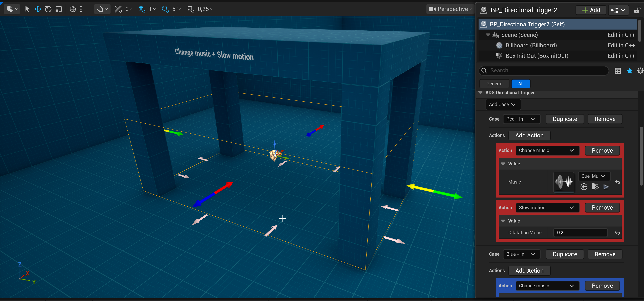Image resolution: width=644 pixels, height=301 pixels.
Task: Activate the Scale tool
Action: [x=59, y=9]
